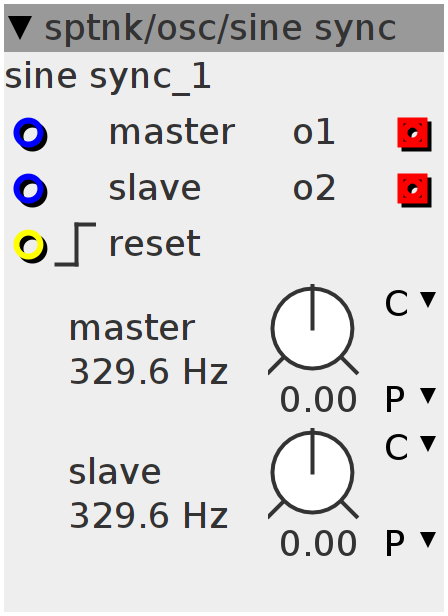Open the slave knob C dropdown arrow
Image resolution: width=448 pixels, height=616 pixels.
[x=428, y=443]
